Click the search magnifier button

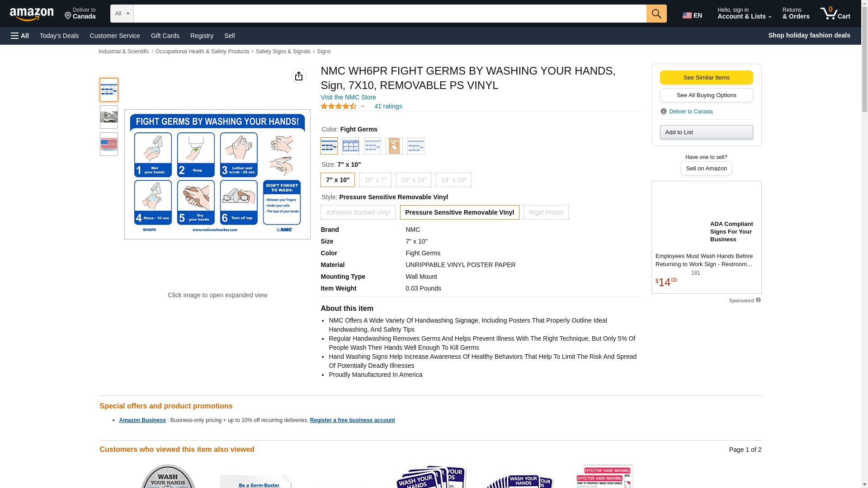656,14
